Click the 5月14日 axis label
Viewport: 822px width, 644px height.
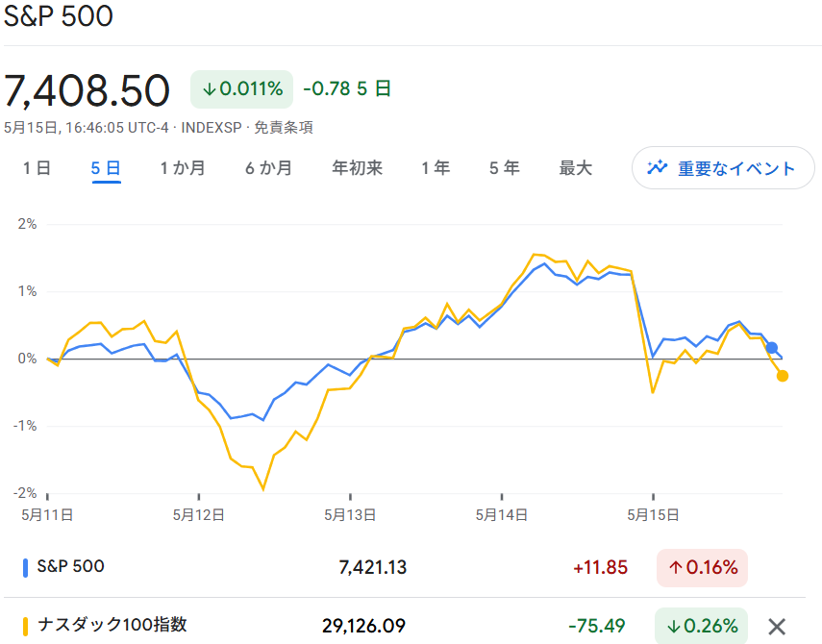pyautogui.click(x=502, y=515)
